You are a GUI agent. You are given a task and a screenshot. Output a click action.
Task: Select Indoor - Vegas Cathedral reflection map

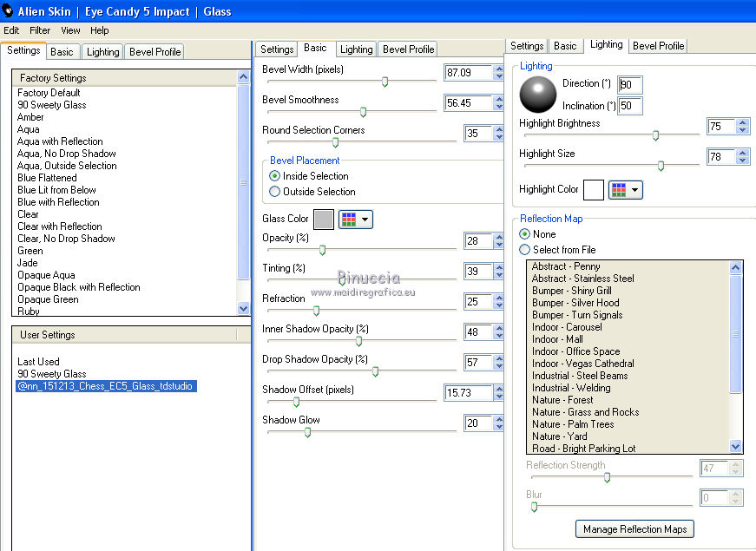coord(583,364)
